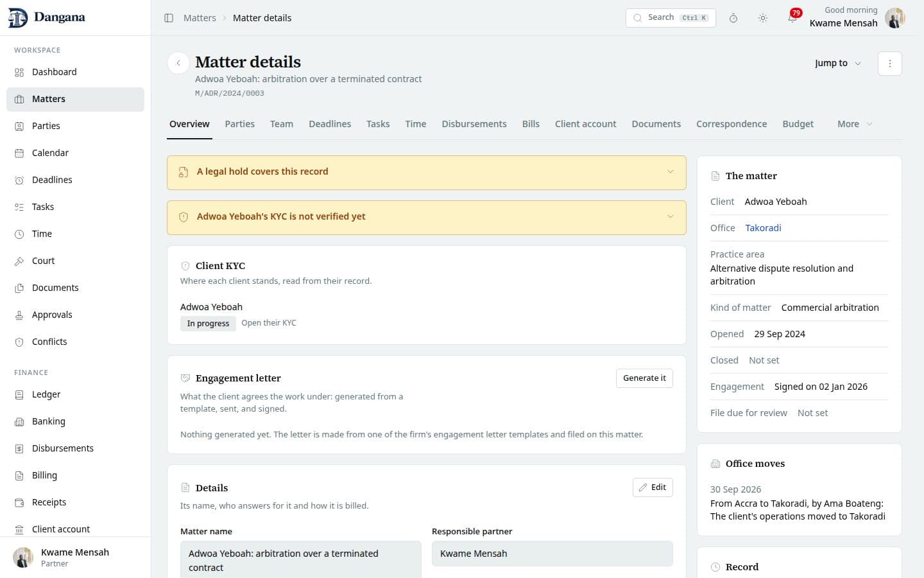Open Dashboard in the sidebar
Image resolution: width=924 pixels, height=578 pixels.
tap(75, 72)
